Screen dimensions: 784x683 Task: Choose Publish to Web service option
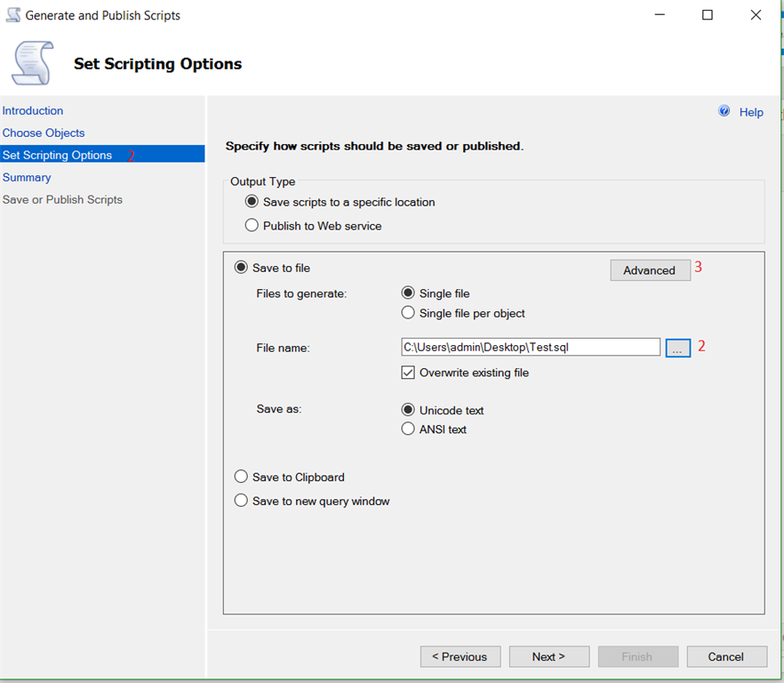coord(252,226)
